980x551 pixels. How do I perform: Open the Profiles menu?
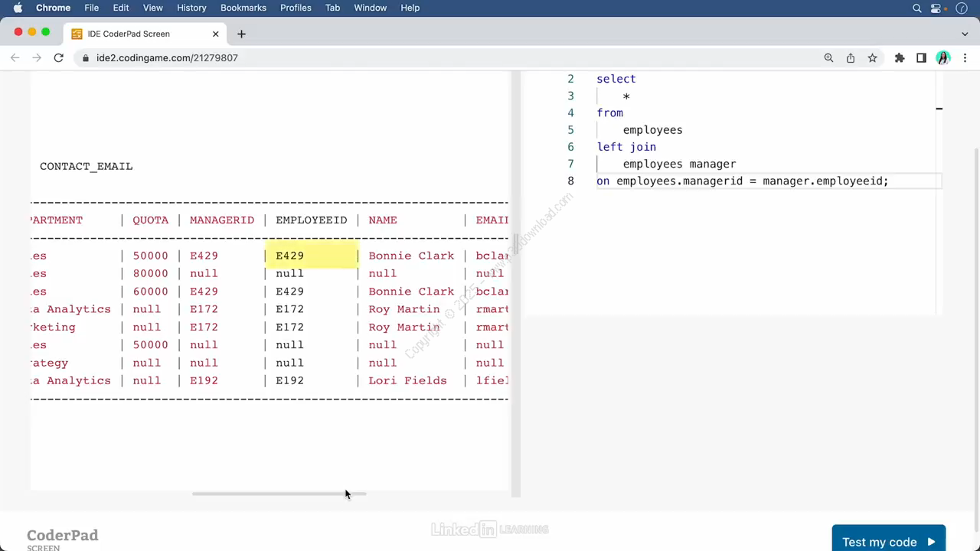296,8
